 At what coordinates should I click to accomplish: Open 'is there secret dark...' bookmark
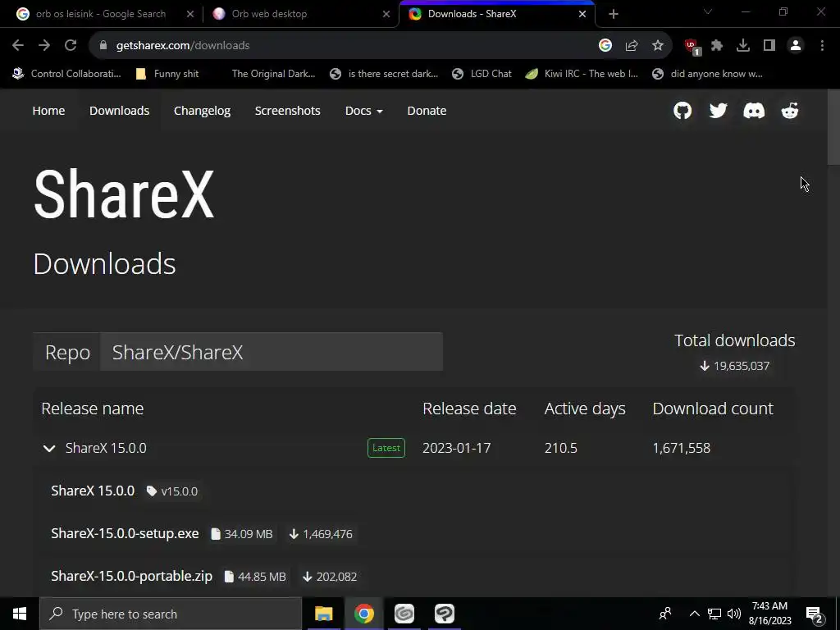click(384, 74)
